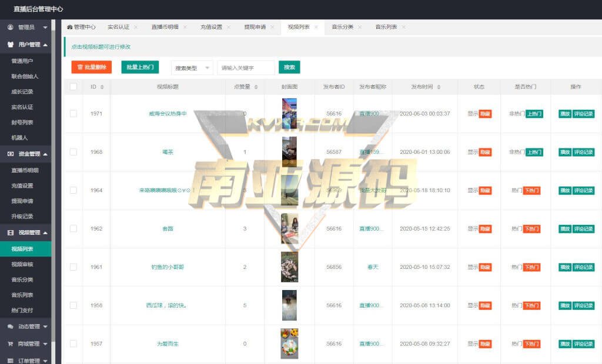Image resolution: width=602 pixels, height=364 pixels.
Task: Switch to the 充值设置 tab
Action: pos(211,27)
